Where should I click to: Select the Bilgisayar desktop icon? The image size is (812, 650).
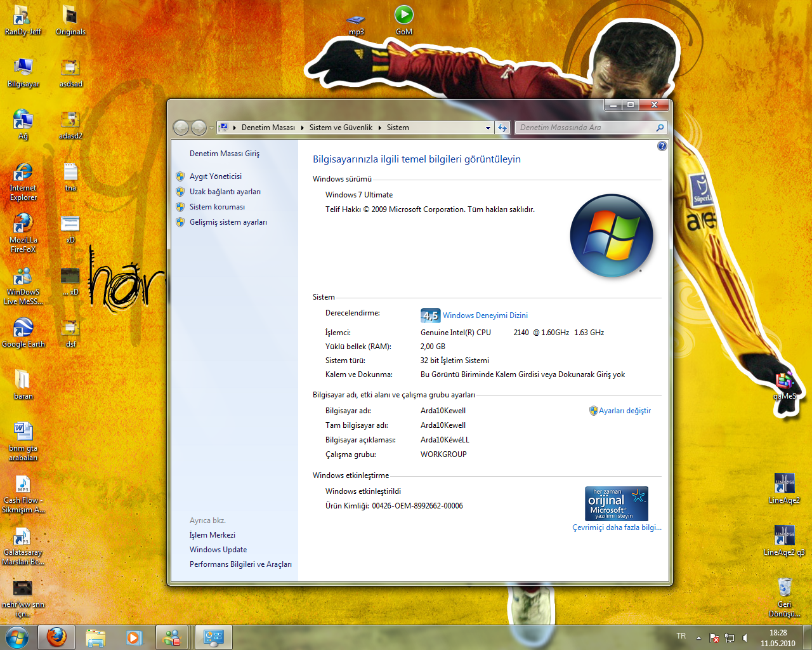coord(23,72)
